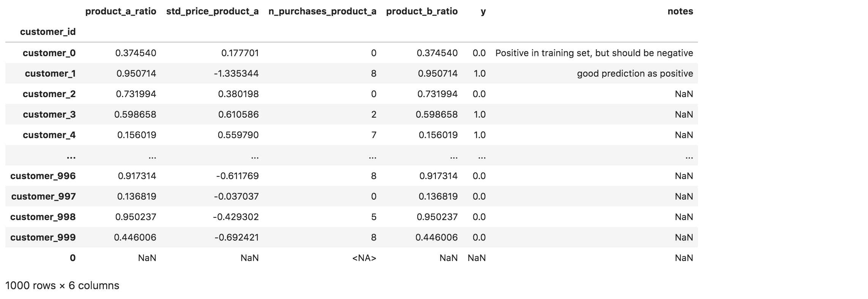Click the customer_id index label
Viewport: 868px width, 299px height.
coord(48,32)
